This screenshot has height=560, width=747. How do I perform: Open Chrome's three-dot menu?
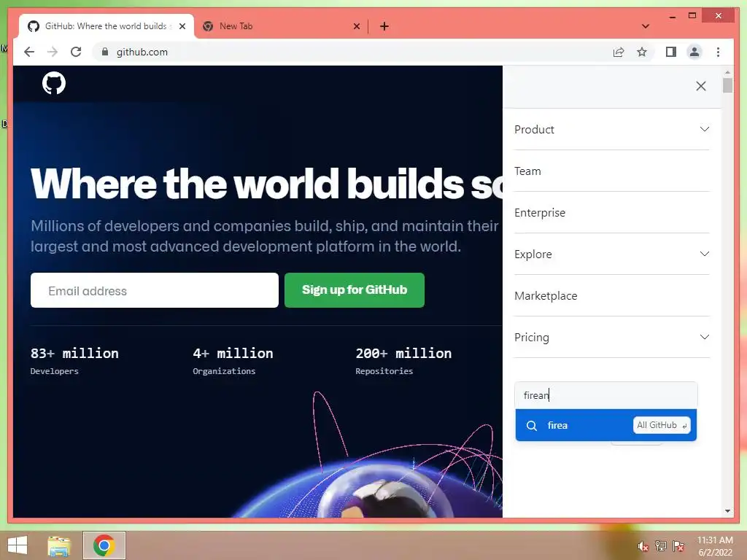tap(718, 52)
